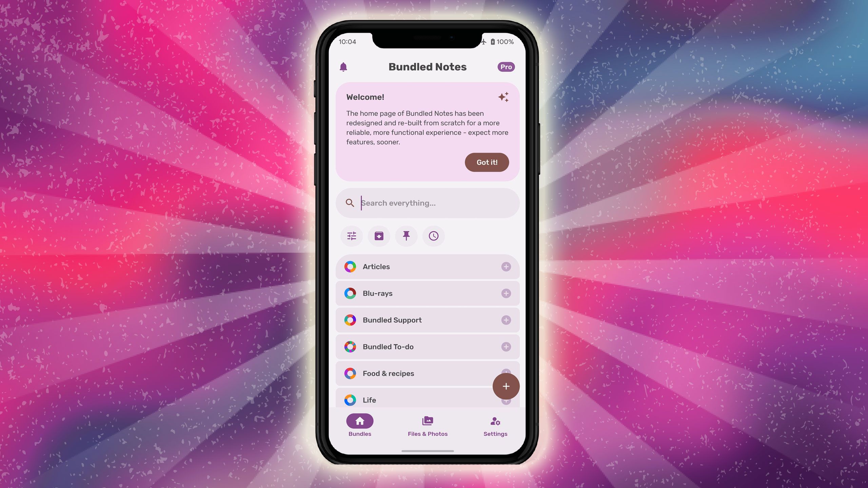Toggle the Life bundle visibility
Screen dimensions: 868x488
506,401
